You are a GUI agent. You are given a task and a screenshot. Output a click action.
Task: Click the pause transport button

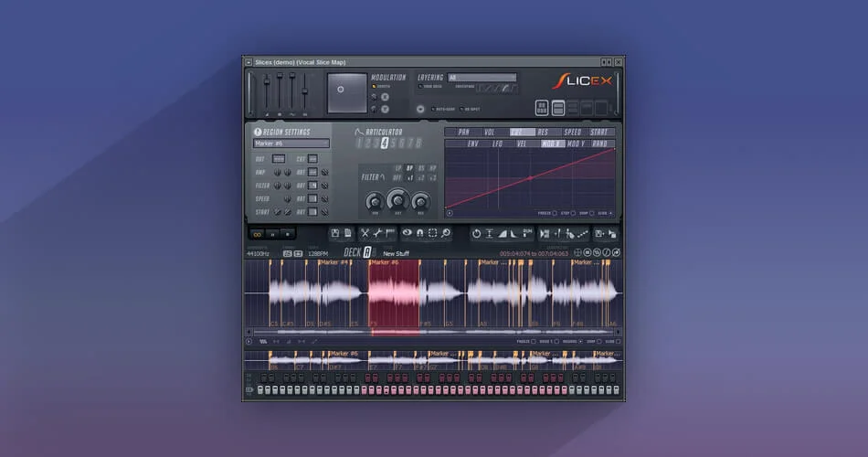pyautogui.click(x=272, y=234)
